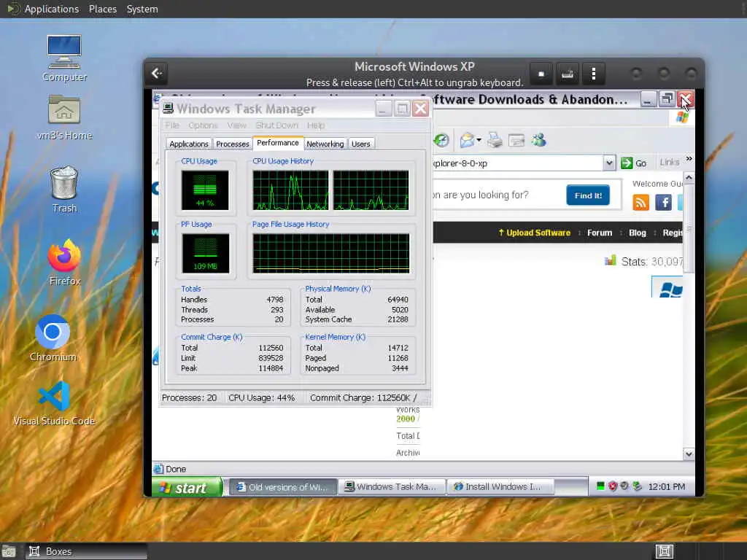Click the 12:01 PM clock in tray
The height and width of the screenshot is (560, 747).
point(666,486)
